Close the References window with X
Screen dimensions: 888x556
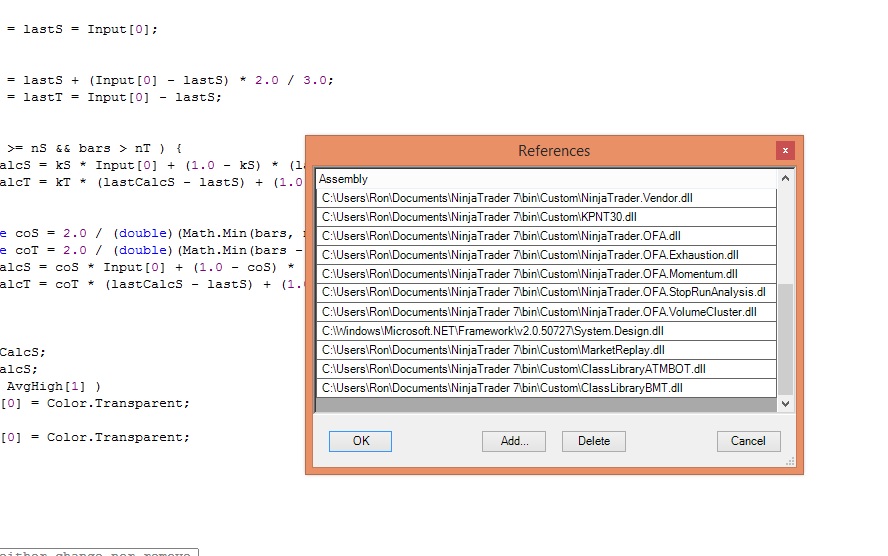[x=785, y=150]
